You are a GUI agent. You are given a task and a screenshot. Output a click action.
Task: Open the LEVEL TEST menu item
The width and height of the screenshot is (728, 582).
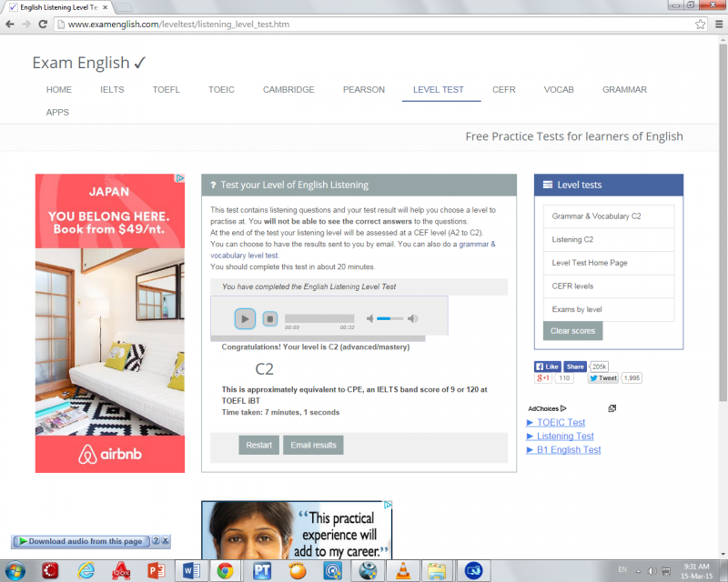tap(439, 90)
